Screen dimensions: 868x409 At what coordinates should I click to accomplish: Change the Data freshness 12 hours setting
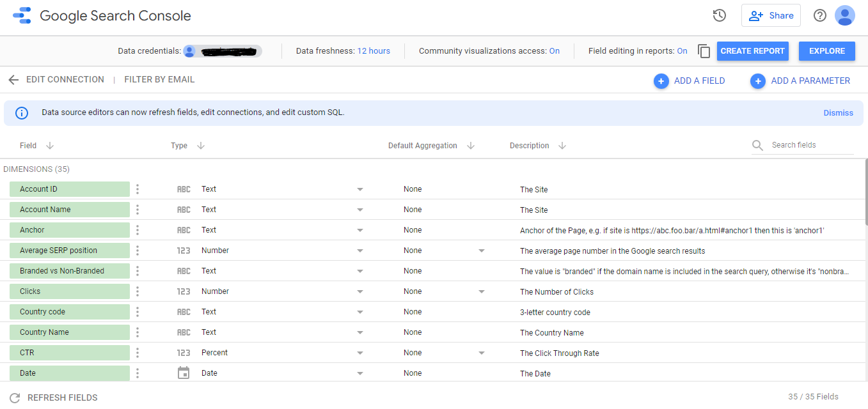tap(374, 51)
